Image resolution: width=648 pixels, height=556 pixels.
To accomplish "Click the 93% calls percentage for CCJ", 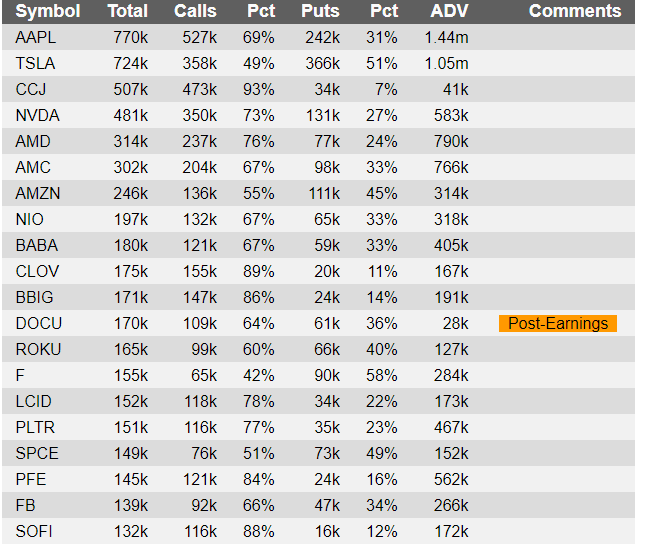I will point(259,90).
